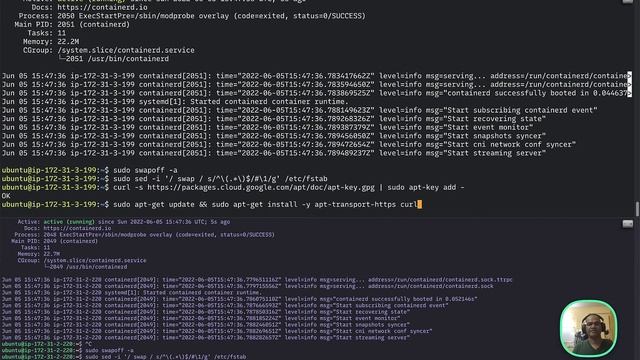Click the 'curl -s https://packages.cloud.google.com' command
The width and height of the screenshot is (640, 360).
click(289, 187)
